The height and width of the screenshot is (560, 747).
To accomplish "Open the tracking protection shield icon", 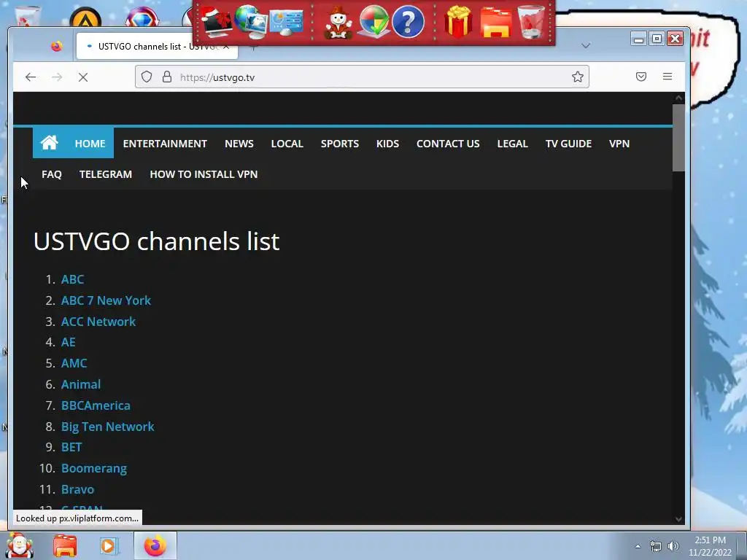I will (147, 77).
